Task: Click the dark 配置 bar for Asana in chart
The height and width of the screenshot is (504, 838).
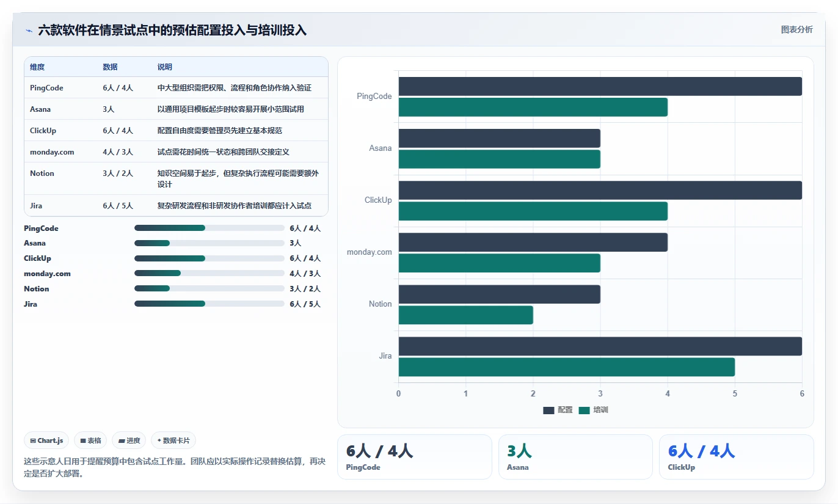Action: [x=499, y=138]
